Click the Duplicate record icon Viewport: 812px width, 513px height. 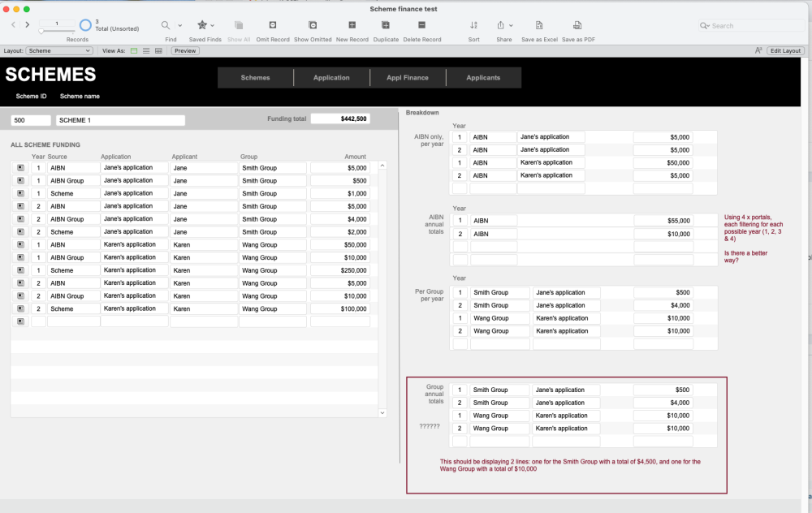[386, 25]
